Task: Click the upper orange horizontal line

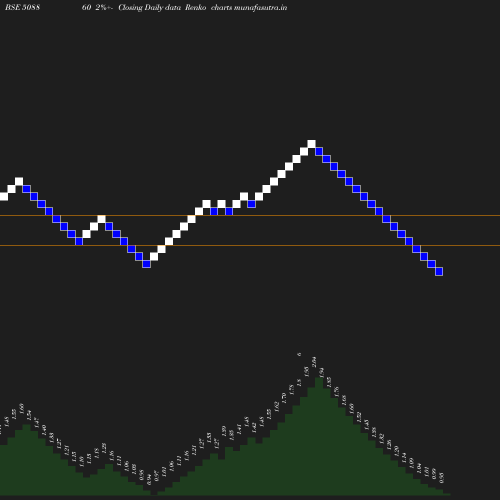Action: point(250,216)
